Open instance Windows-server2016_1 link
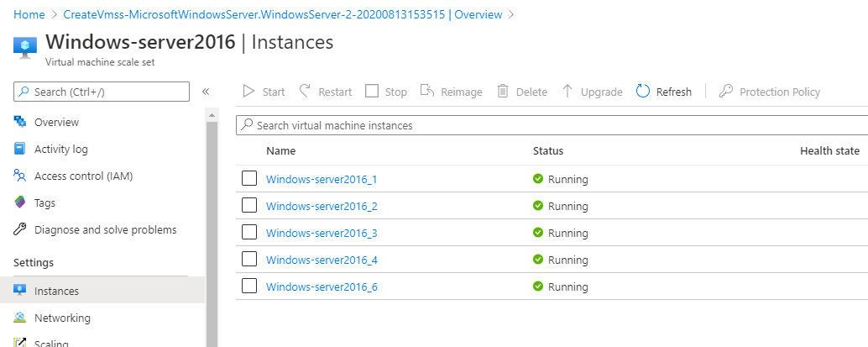868x347 pixels. pyautogui.click(x=322, y=180)
